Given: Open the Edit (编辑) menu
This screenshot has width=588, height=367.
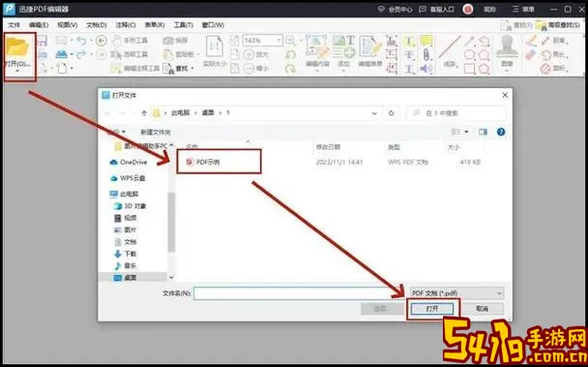Looking at the screenshot, I should [39, 25].
